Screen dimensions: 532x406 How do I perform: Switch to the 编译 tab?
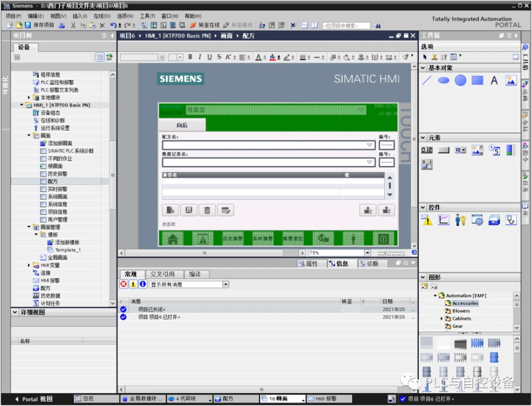point(195,274)
